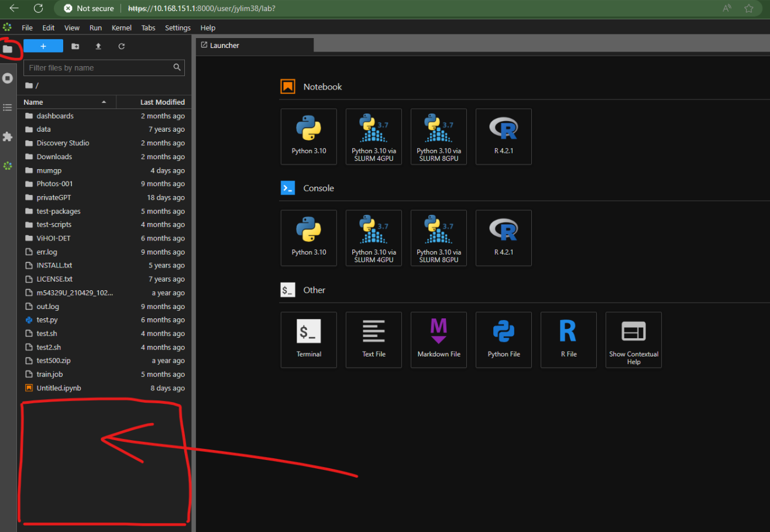
Task: Open Show Contextual Help
Action: 633,339
